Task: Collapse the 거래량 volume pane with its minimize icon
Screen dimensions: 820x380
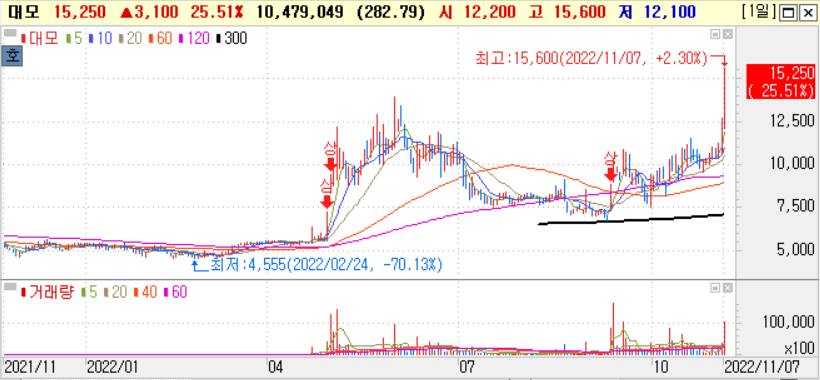Action: coord(715,288)
